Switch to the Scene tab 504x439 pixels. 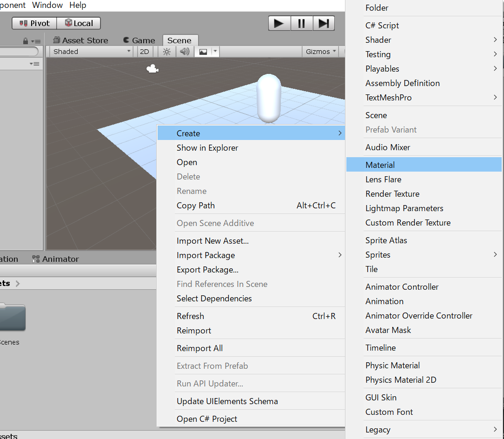179,40
